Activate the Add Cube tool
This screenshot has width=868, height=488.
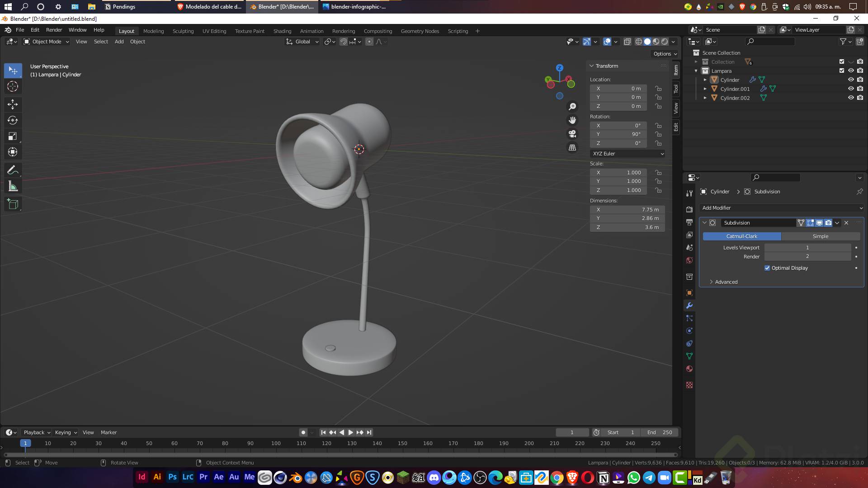(x=13, y=204)
